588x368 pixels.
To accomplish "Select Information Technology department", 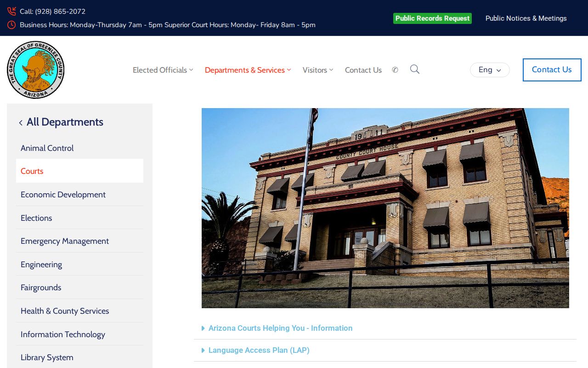I will (x=79, y=334).
